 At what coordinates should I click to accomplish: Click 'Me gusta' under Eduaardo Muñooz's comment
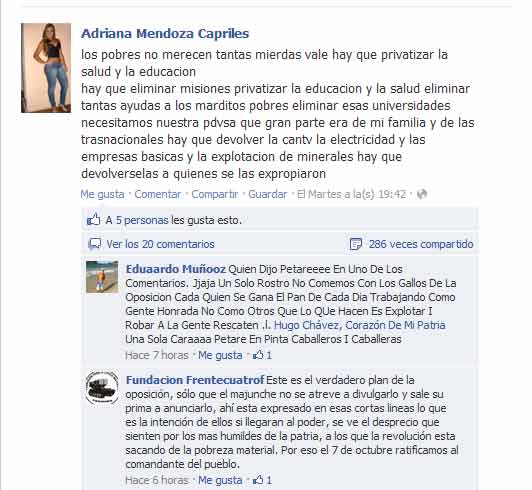tap(220, 355)
